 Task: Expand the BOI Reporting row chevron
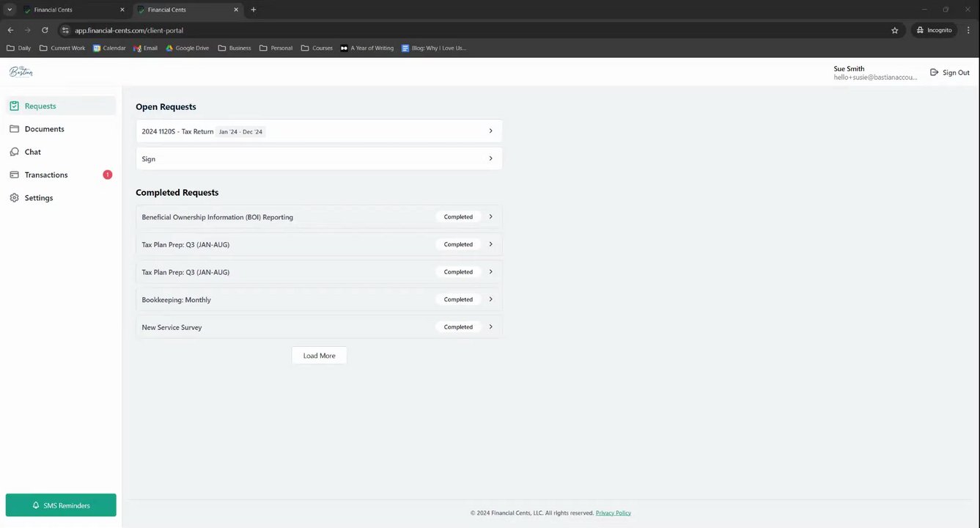pyautogui.click(x=490, y=216)
